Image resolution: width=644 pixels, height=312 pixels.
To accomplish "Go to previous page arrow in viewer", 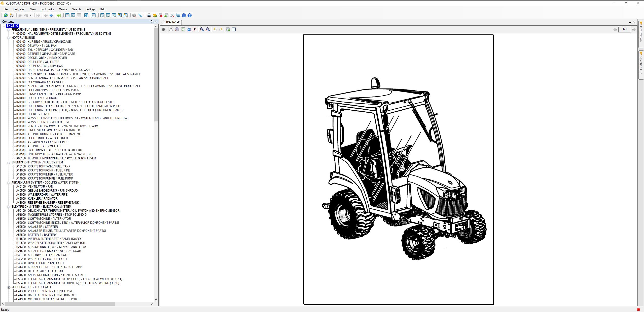I will [615, 29].
